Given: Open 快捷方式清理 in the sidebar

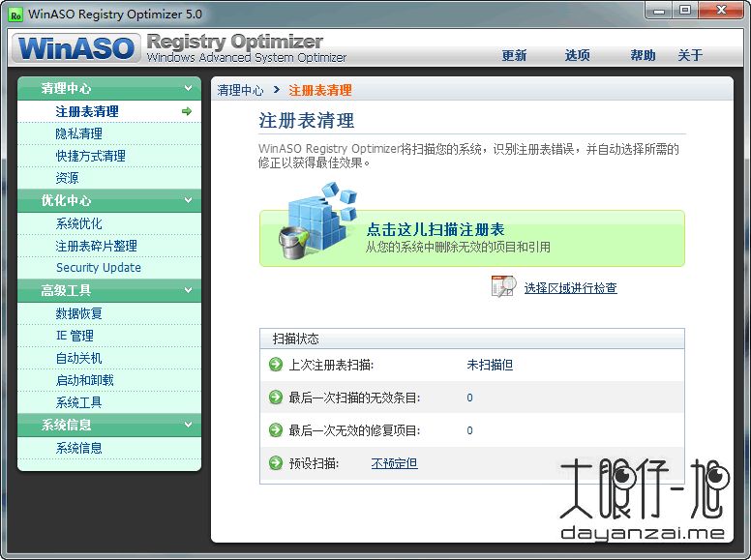Looking at the screenshot, I should coord(109,156).
